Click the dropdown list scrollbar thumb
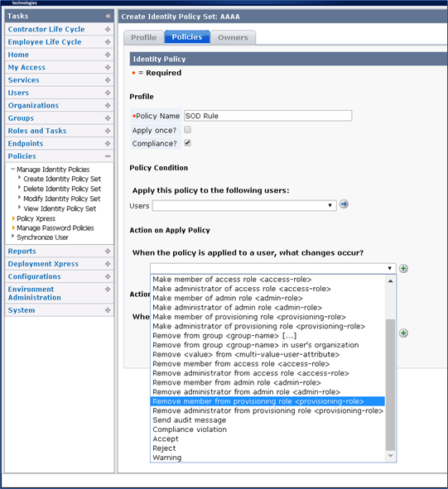 390,385
